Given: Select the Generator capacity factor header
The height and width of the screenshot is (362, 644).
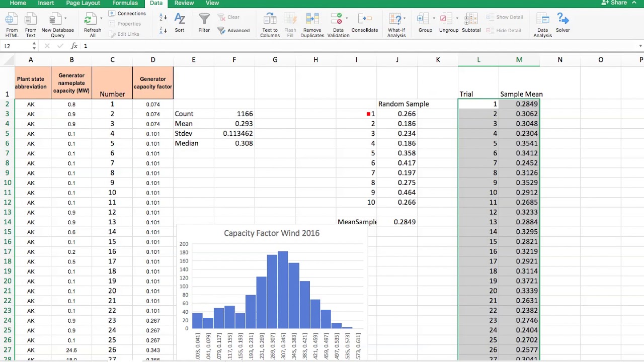Looking at the screenshot, I should click(153, 83).
